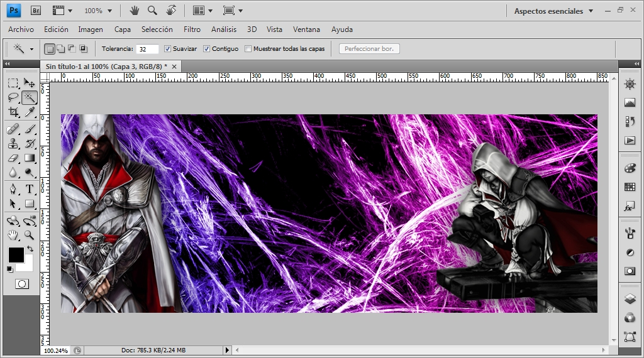This screenshot has height=358, width=644.
Task: Open the Layers panel icon in the dock
Action: (630, 299)
